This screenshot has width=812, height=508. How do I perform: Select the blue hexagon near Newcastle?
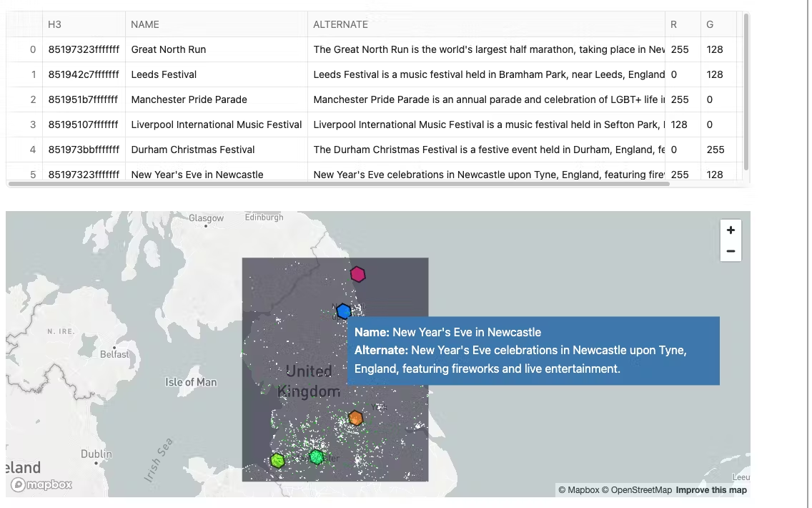(345, 311)
